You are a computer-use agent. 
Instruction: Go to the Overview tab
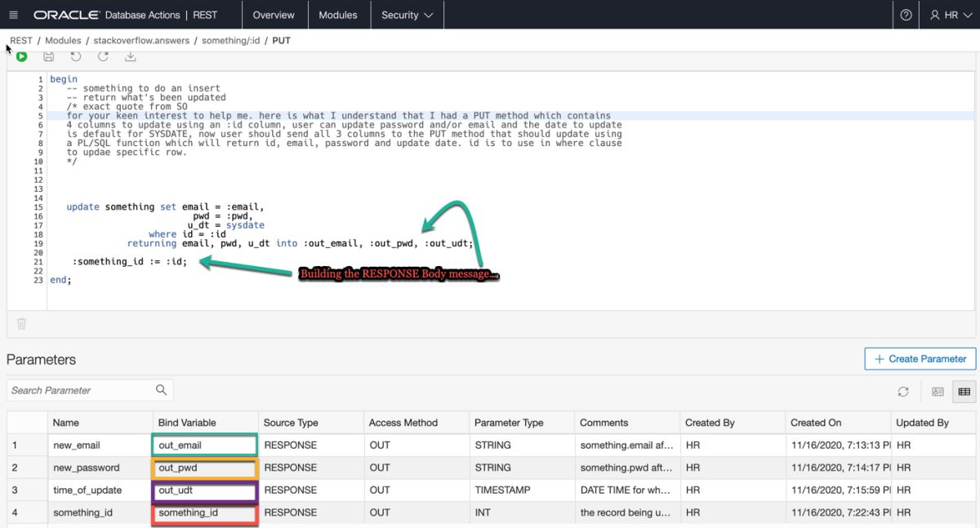point(274,15)
